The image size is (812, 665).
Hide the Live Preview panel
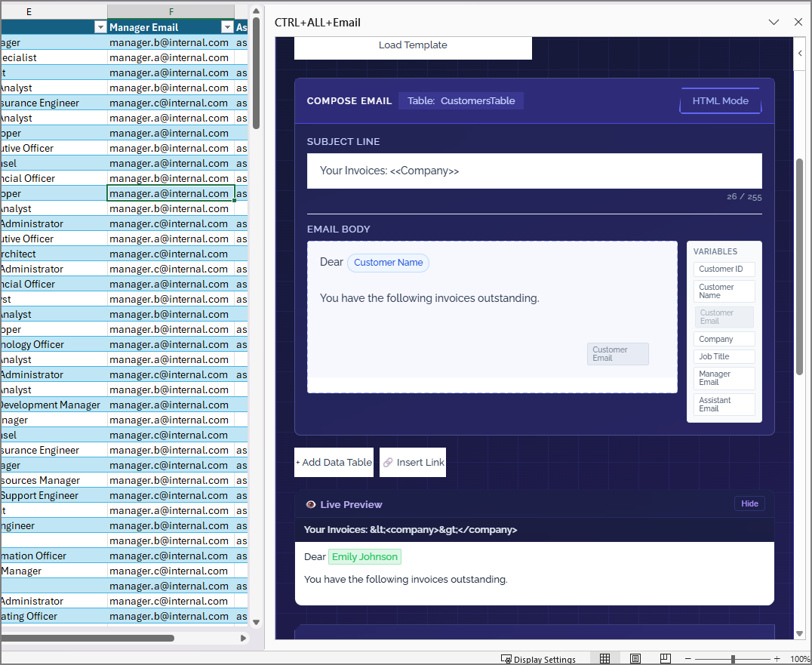coord(749,503)
